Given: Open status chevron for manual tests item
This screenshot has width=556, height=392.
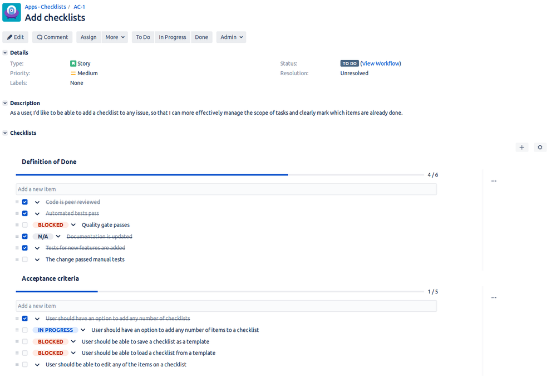Looking at the screenshot, I should (x=37, y=259).
